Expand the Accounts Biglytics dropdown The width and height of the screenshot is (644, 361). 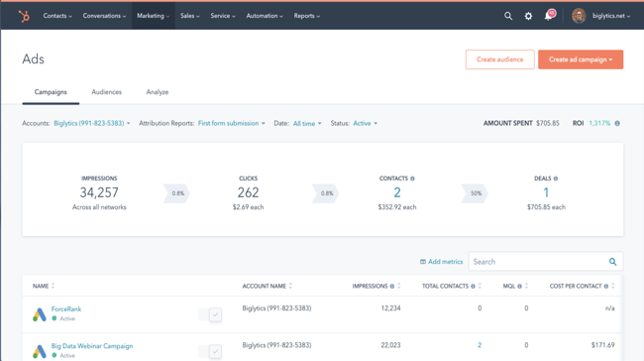pyautogui.click(x=92, y=123)
